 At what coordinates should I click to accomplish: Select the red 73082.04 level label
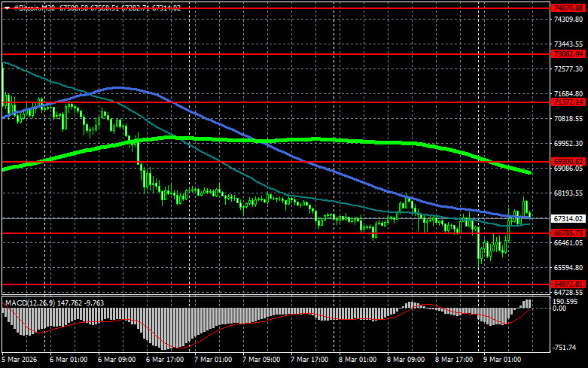click(x=568, y=54)
